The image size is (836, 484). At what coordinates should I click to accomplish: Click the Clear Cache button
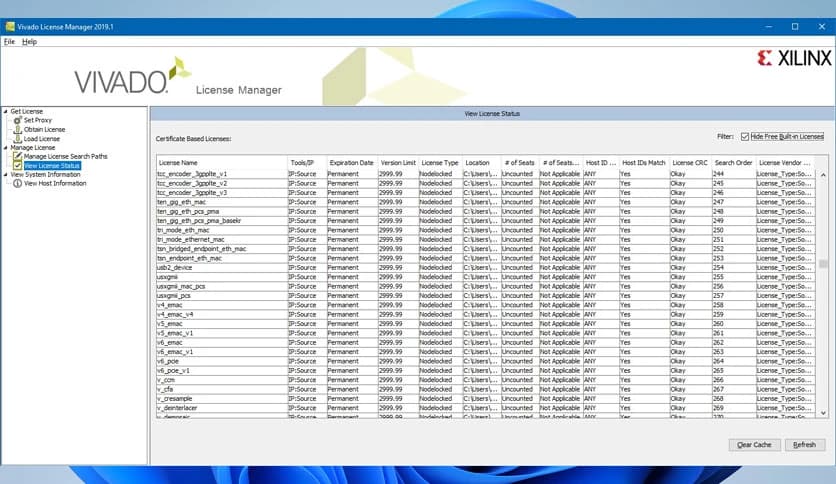pos(754,445)
